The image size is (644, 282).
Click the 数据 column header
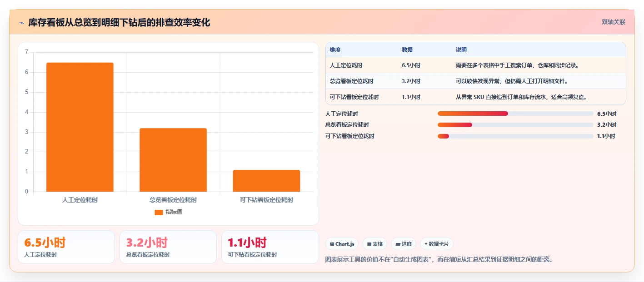(x=407, y=50)
